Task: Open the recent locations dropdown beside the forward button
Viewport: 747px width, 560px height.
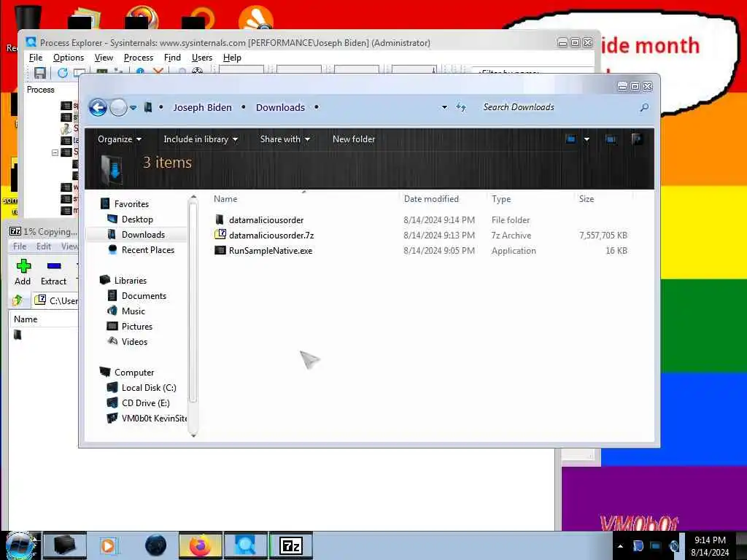Action: coord(133,108)
